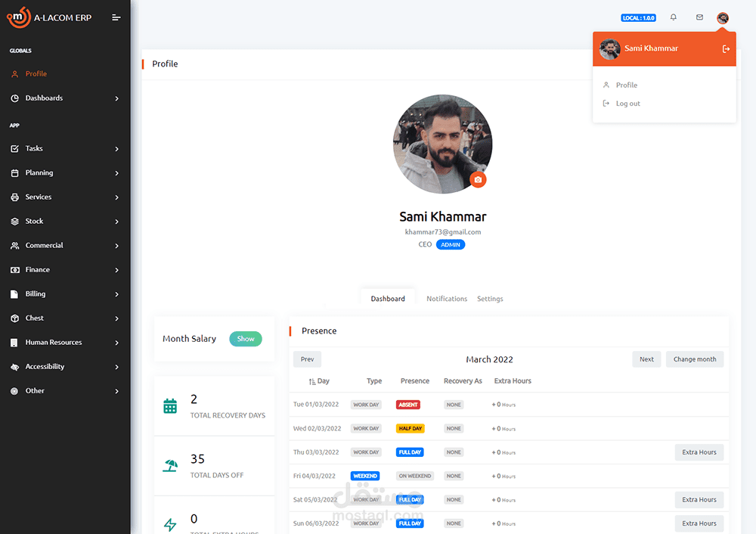
Task: Expand the Stock submenu chevron
Action: point(116,222)
